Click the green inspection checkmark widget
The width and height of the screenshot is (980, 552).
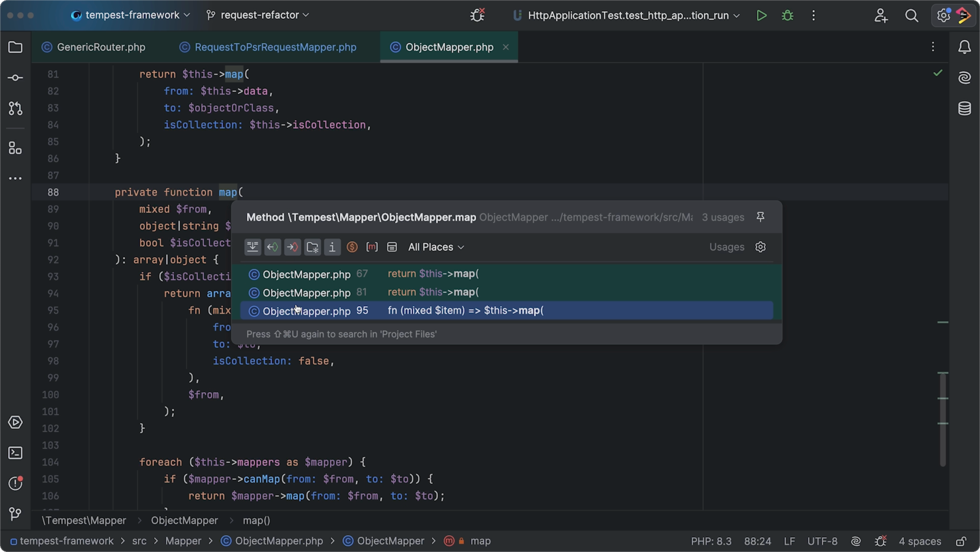[x=938, y=72]
